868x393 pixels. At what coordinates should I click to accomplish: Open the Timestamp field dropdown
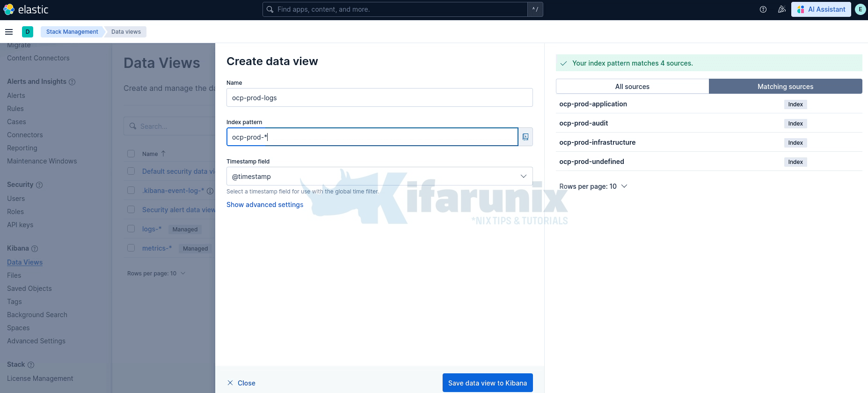379,176
